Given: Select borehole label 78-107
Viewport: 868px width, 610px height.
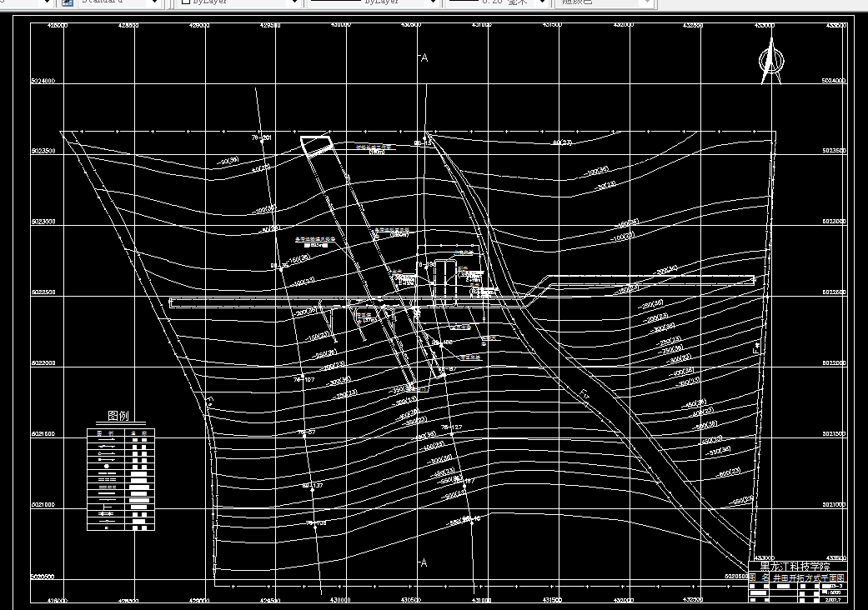Looking at the screenshot, I should tap(304, 379).
